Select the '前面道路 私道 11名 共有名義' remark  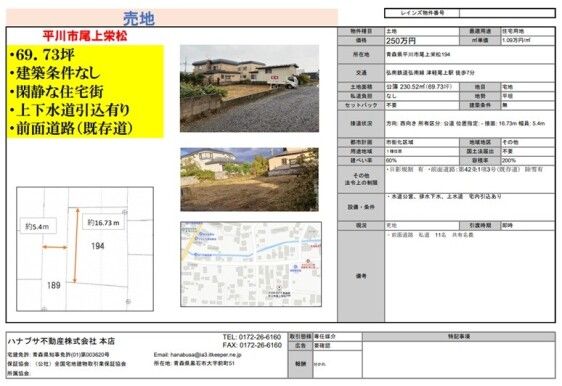[430, 235]
